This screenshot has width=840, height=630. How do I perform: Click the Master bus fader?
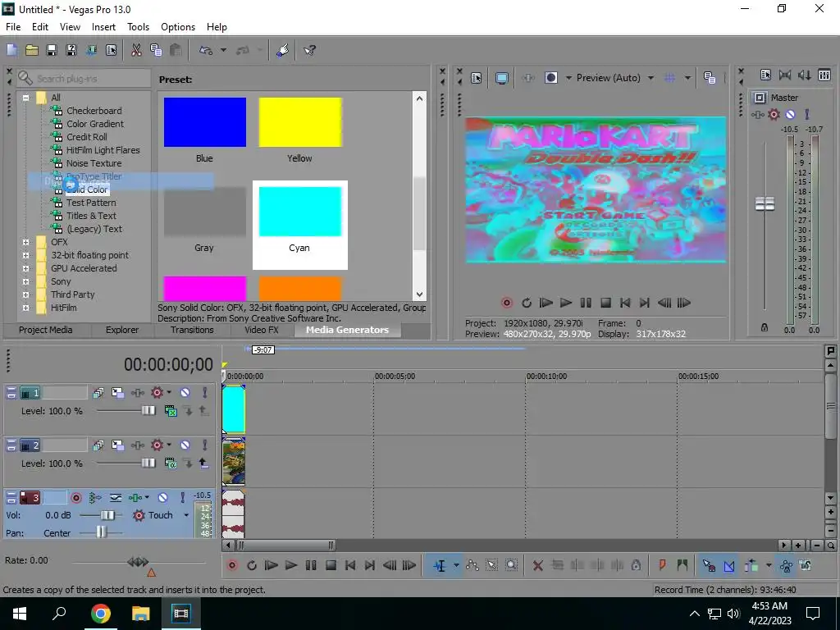point(765,204)
